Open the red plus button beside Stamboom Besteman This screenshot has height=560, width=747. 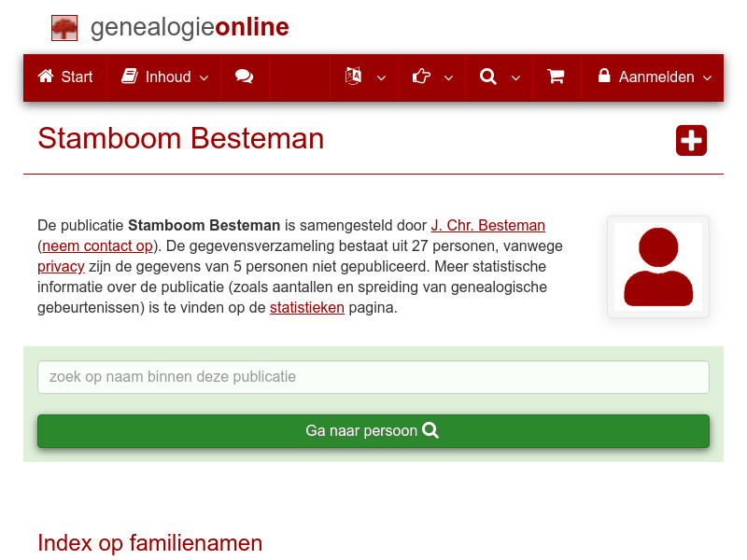(x=691, y=140)
